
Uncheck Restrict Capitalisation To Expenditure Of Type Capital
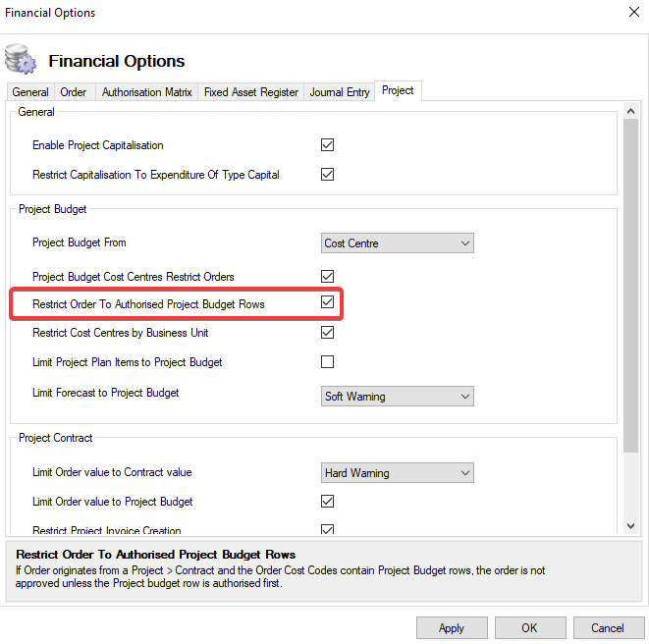click(328, 175)
